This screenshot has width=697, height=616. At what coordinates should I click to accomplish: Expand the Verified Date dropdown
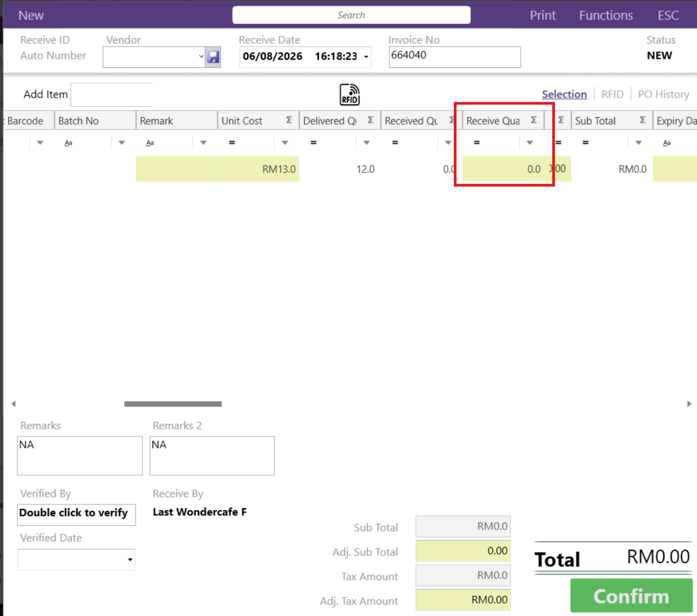click(x=130, y=560)
